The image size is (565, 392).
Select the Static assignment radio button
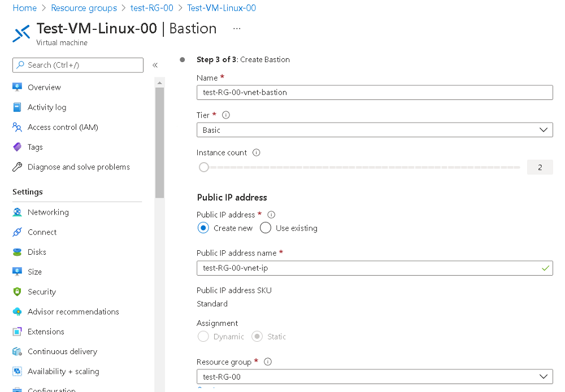257,337
